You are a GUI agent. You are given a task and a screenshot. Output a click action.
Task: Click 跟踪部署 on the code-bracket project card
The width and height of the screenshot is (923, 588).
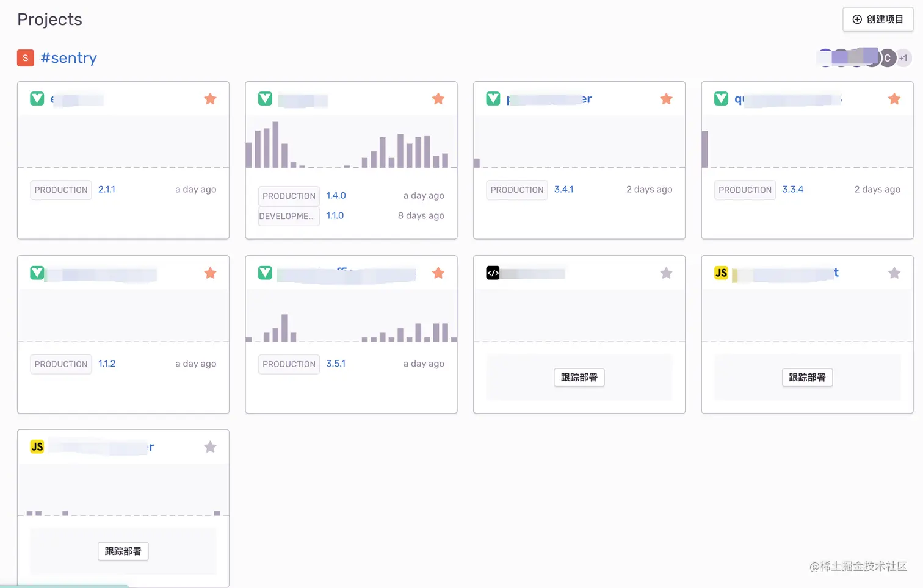coord(579,378)
